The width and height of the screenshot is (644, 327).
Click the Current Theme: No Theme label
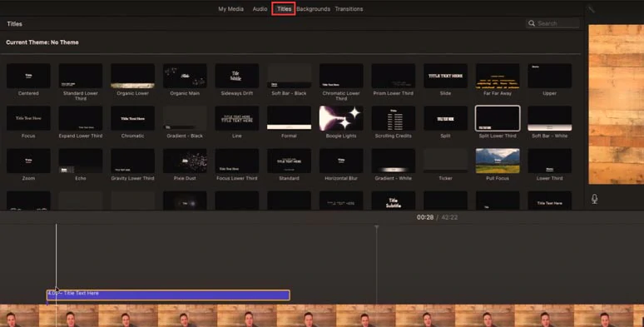tap(42, 42)
